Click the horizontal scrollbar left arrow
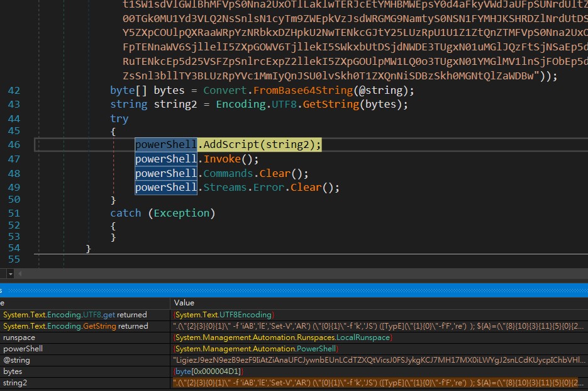 (x=20, y=274)
